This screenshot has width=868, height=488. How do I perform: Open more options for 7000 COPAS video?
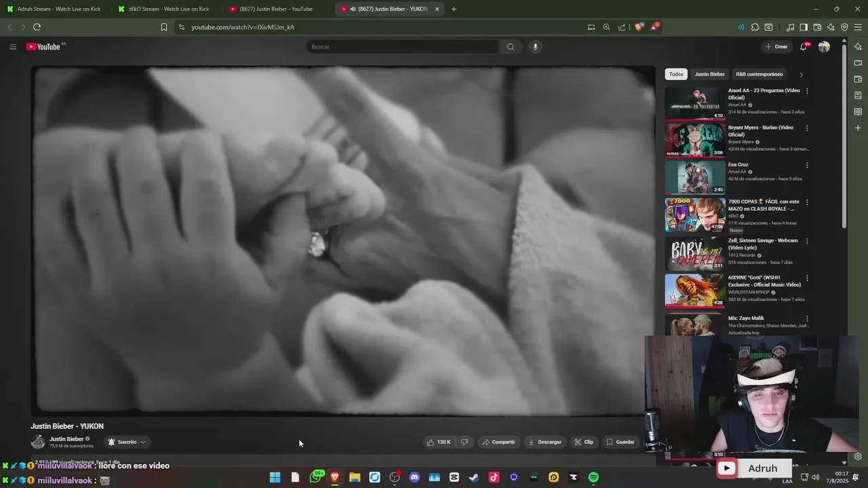[x=806, y=202]
